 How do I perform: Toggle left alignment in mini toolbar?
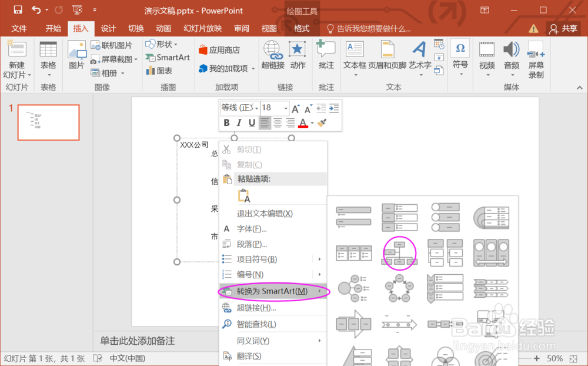pyautogui.click(x=265, y=123)
